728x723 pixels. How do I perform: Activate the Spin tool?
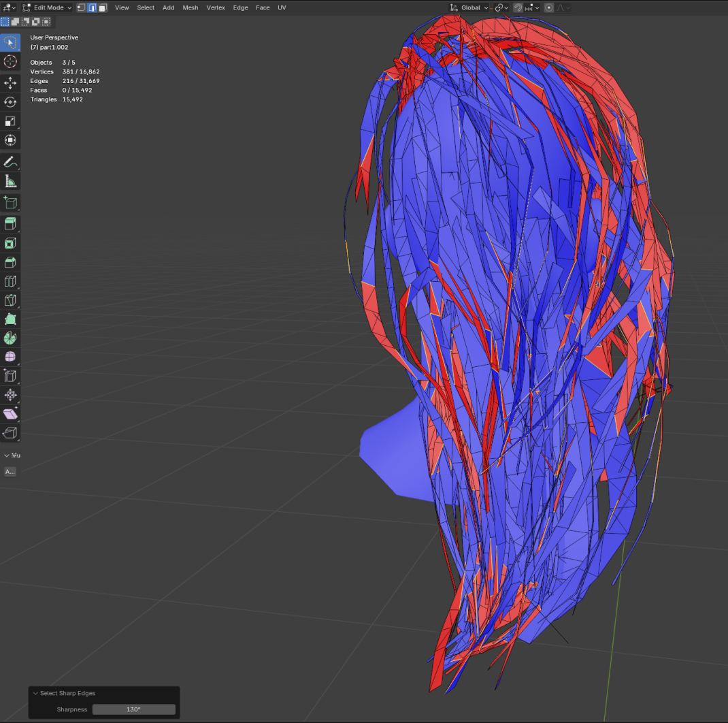pyautogui.click(x=10, y=338)
